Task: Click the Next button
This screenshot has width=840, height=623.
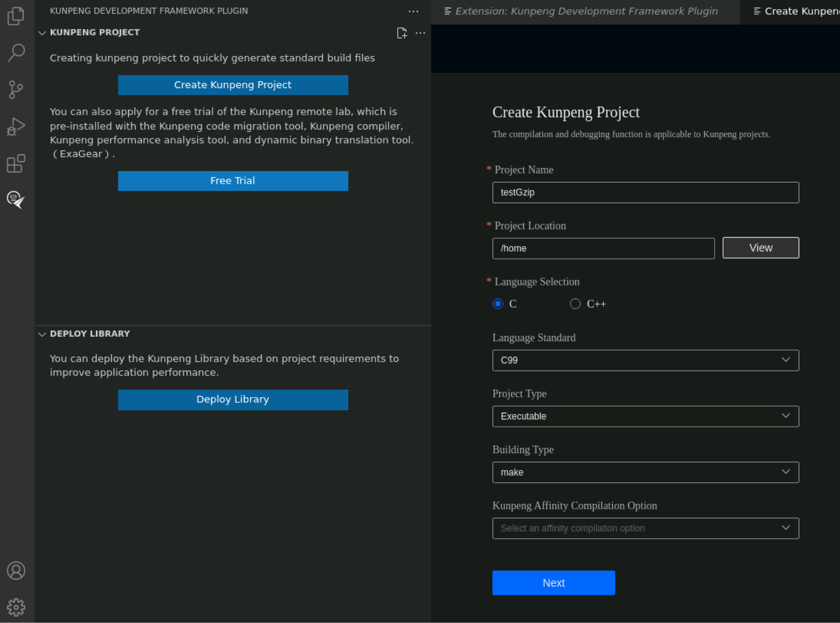Action: pyautogui.click(x=553, y=583)
